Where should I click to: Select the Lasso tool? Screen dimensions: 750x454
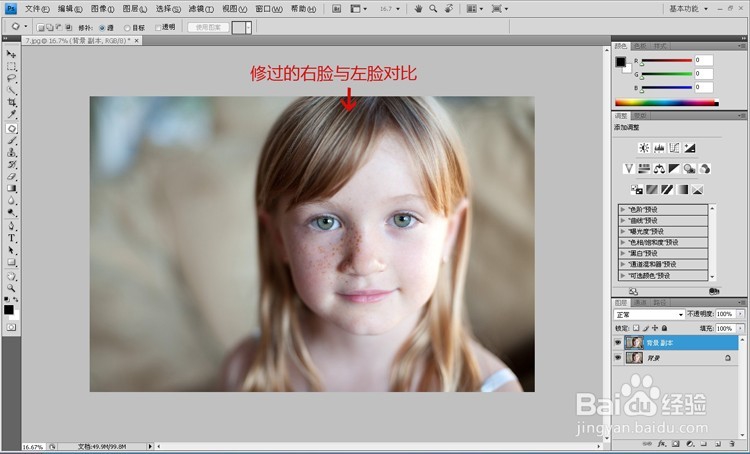(11, 78)
